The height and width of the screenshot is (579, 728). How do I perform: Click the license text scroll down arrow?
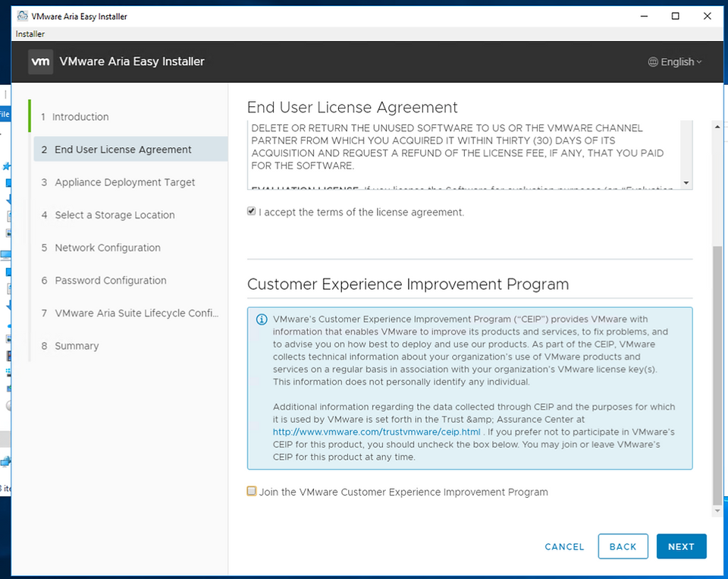(x=686, y=183)
